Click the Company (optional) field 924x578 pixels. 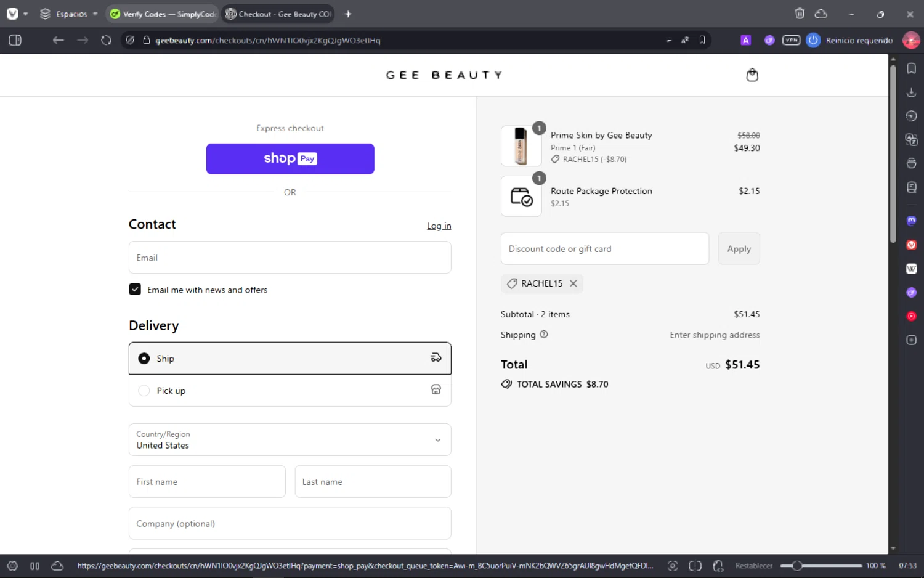click(x=290, y=523)
